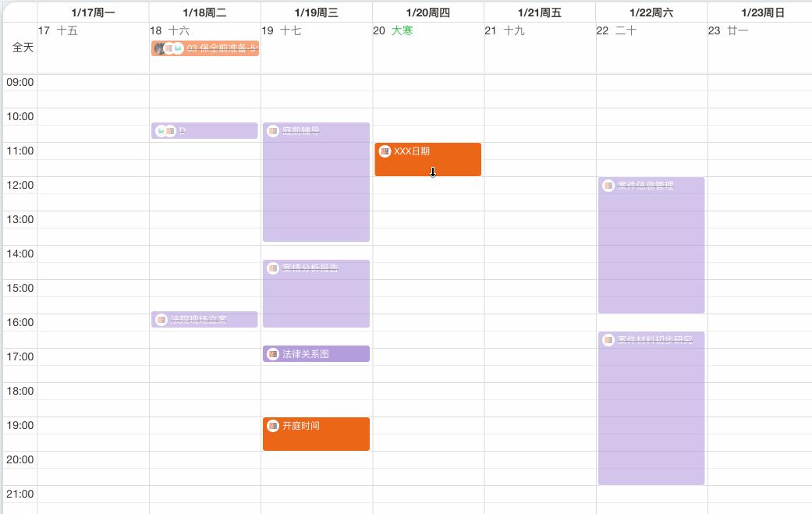The image size is (812, 514).
Task: Open the completed 案情分析报告 event
Action: tap(316, 293)
